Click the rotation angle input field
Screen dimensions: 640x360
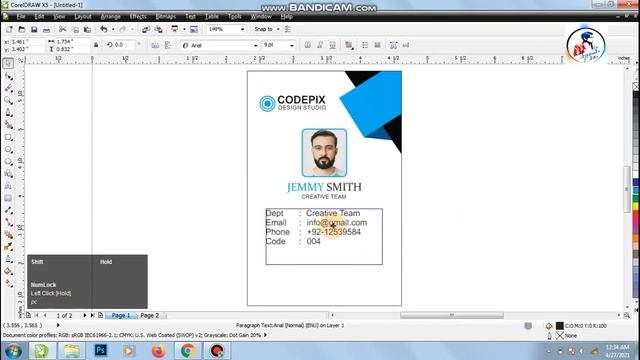click(124, 45)
